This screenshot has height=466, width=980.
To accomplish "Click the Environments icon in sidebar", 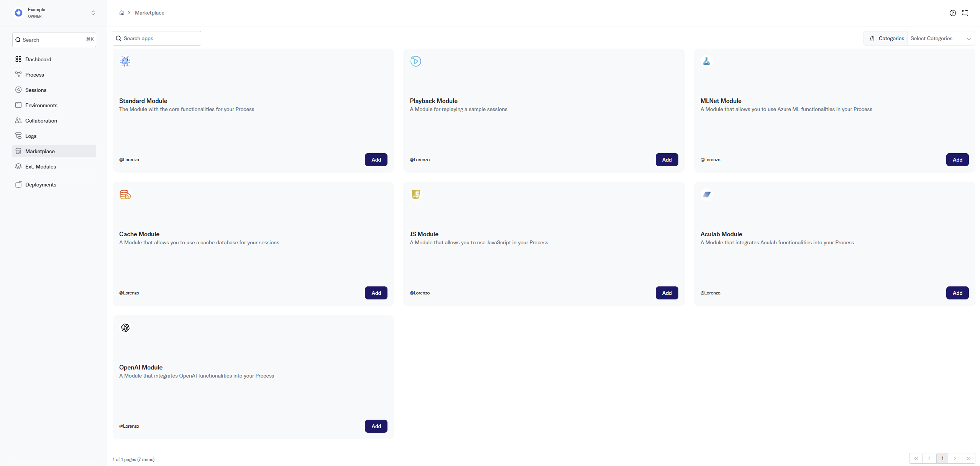I will click(x=18, y=105).
